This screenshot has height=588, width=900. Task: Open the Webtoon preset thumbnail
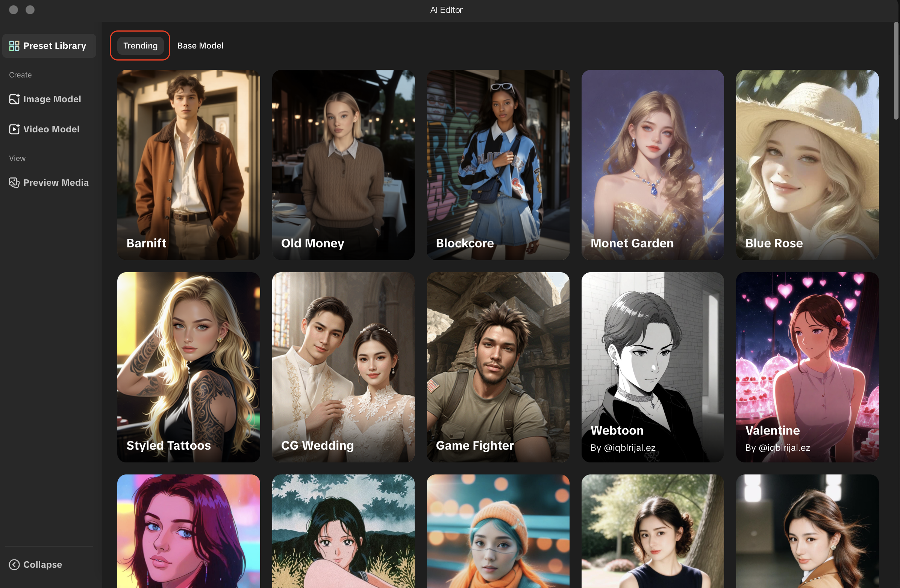tap(653, 367)
